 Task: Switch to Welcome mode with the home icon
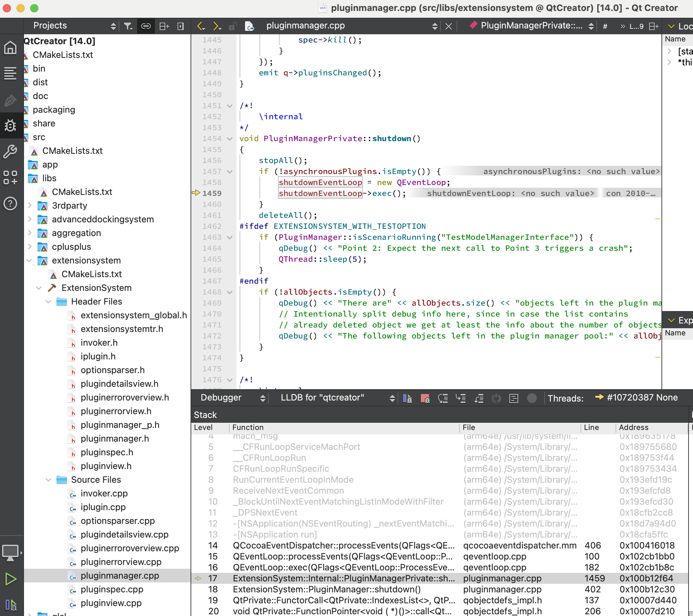[x=10, y=48]
